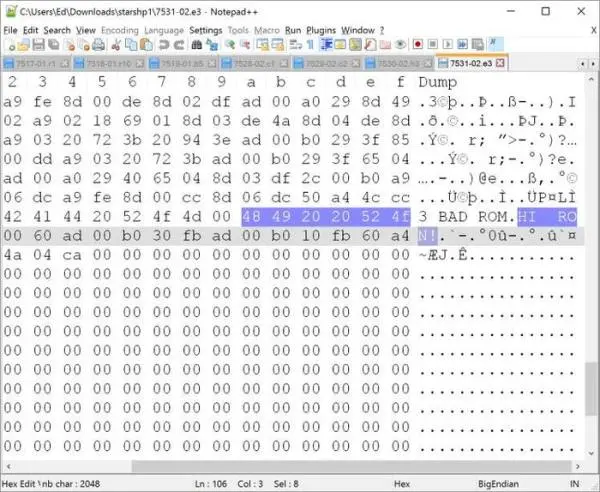This screenshot has height=492, width=600.
Task: Click the horizontal scrollbar right arrow
Action: 578,466
